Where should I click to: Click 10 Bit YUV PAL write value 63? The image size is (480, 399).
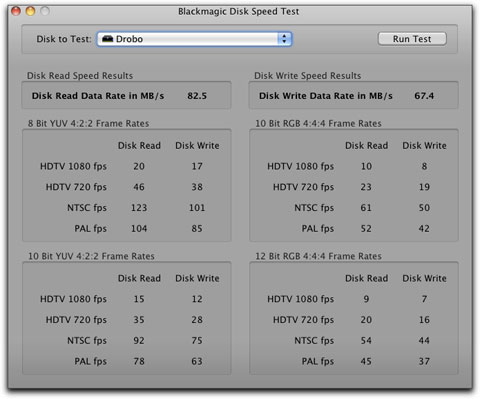(197, 361)
